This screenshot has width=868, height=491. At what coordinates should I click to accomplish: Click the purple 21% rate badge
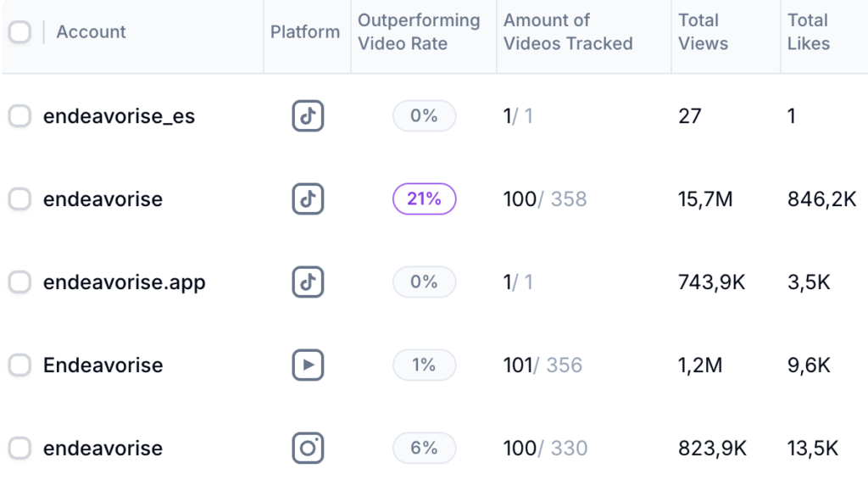pos(424,199)
